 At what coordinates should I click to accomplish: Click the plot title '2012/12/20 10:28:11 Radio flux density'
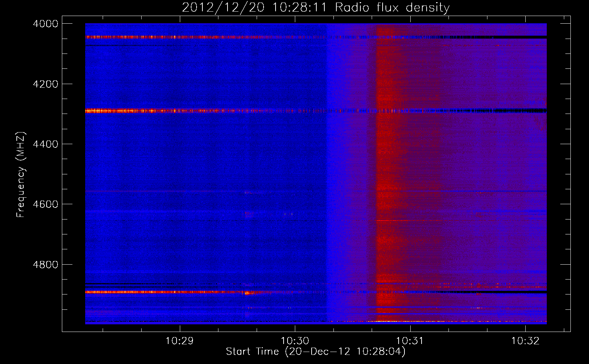click(316, 7)
